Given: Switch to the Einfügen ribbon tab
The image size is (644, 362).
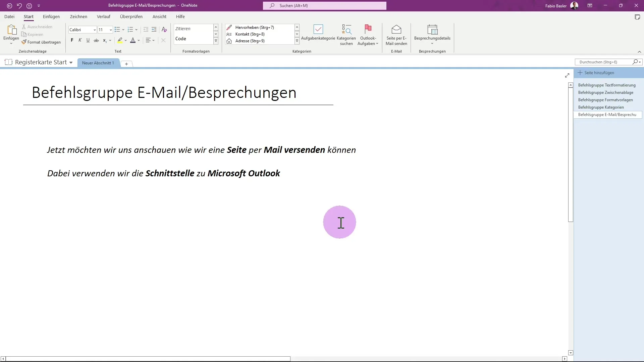Looking at the screenshot, I should 51,16.
